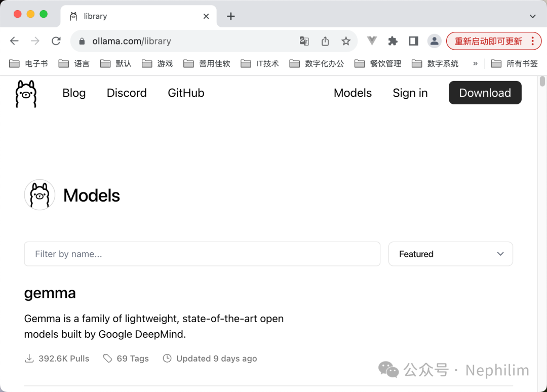The width and height of the screenshot is (547, 392).
Task: Open the gemma model page
Action: 50,293
